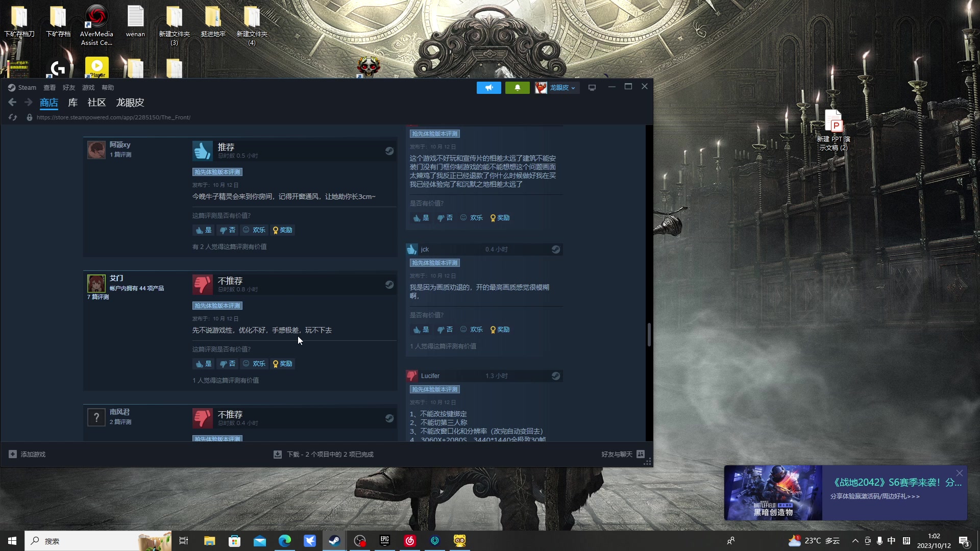Vote 是 on 阿颖xy's review
The width and height of the screenshot is (980, 551).
click(x=203, y=230)
